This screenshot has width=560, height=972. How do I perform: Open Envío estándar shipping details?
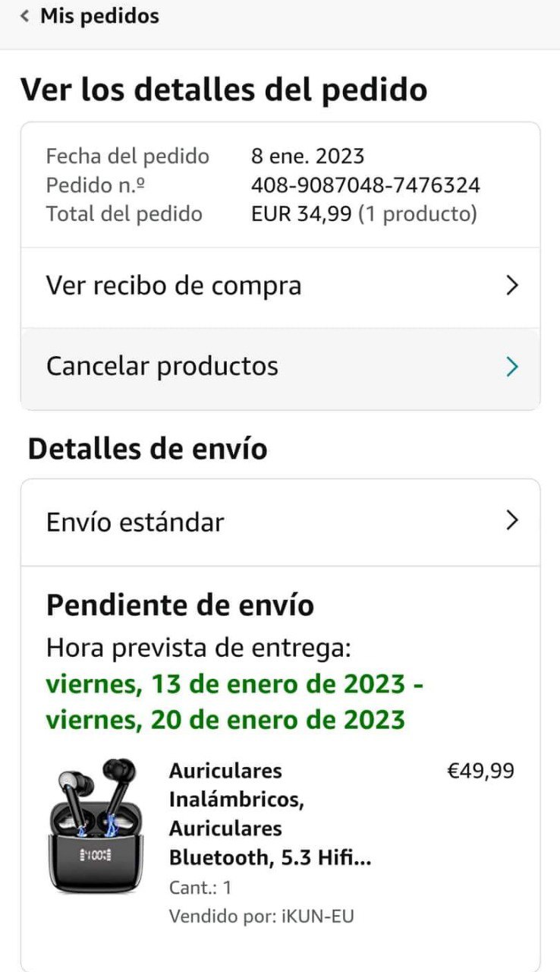coord(135,522)
